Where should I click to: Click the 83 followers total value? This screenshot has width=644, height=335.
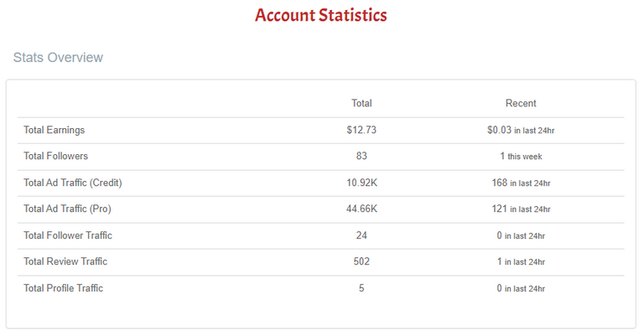[361, 157]
